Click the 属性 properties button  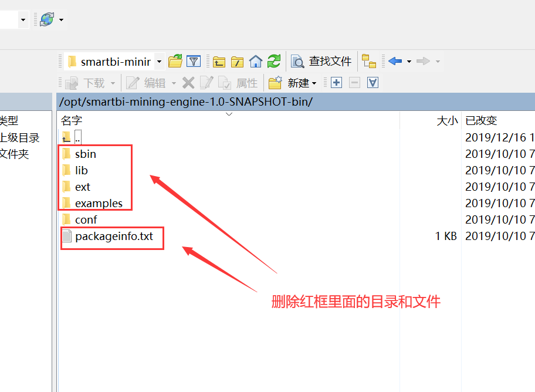pyautogui.click(x=238, y=83)
